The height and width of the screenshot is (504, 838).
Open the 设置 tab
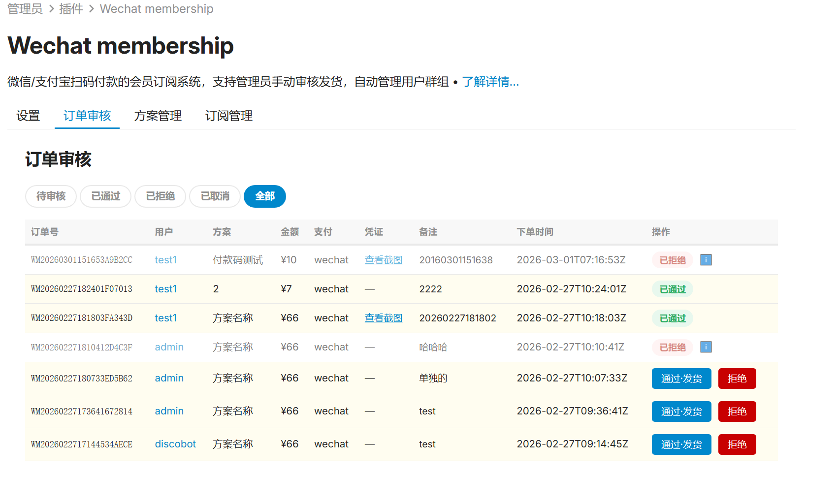28,116
